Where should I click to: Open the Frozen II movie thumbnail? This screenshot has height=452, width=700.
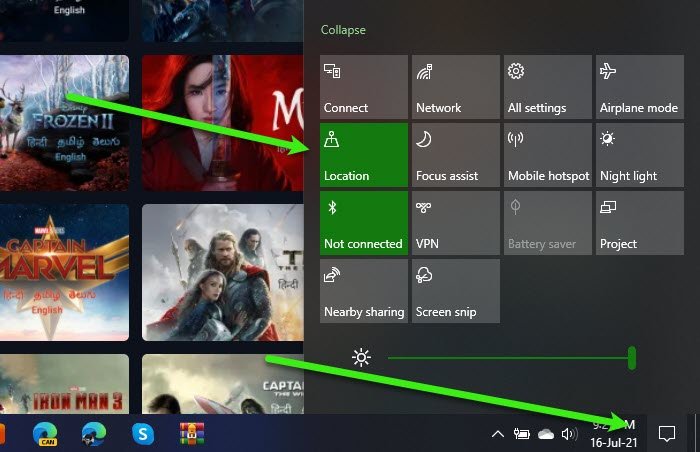coord(64,123)
